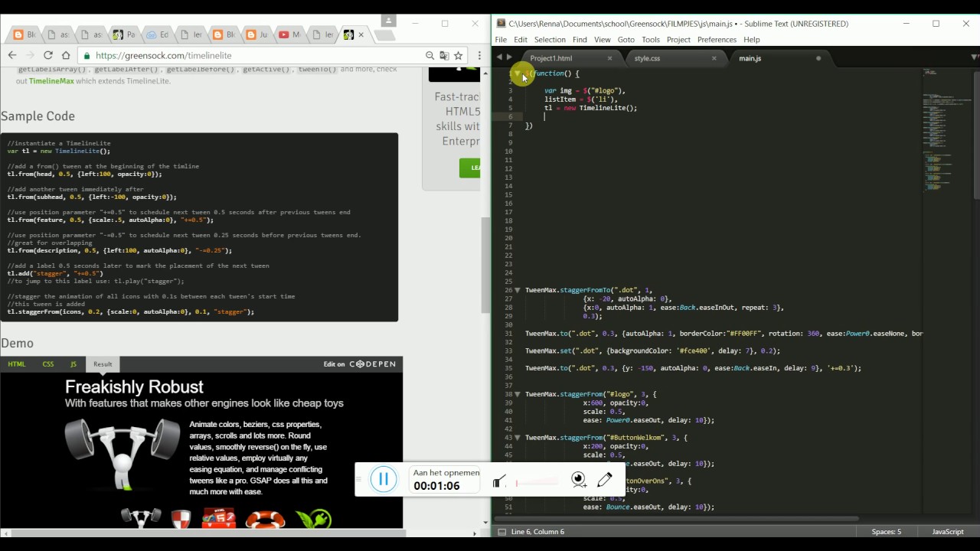Bookmark this page with the star icon

click(458, 55)
